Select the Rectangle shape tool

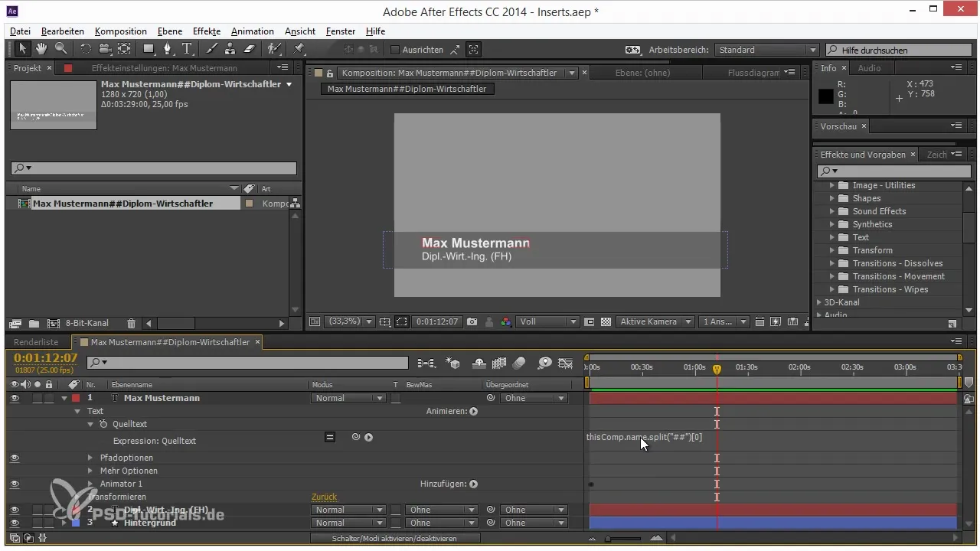coord(149,49)
